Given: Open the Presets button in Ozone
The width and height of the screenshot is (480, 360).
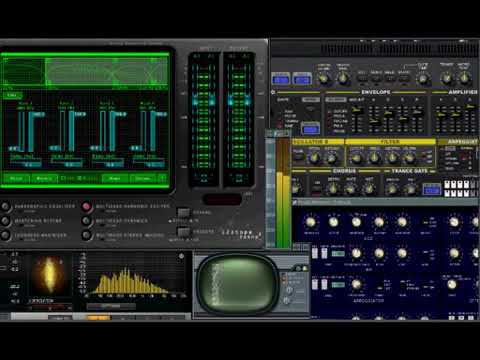Looking at the screenshot, I should coord(183,231).
